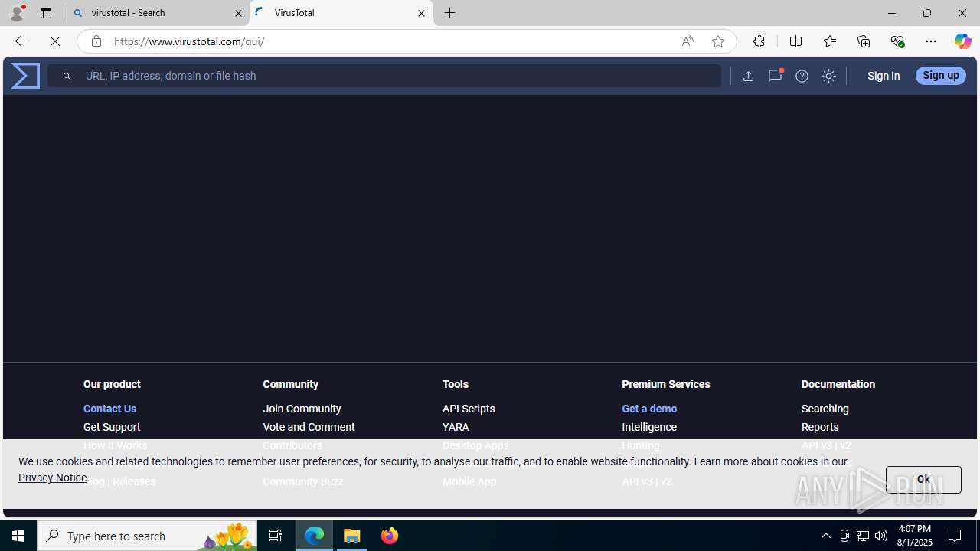Image resolution: width=980 pixels, height=551 pixels.
Task: Open Settings and more ellipsis menu
Action: coord(931,41)
